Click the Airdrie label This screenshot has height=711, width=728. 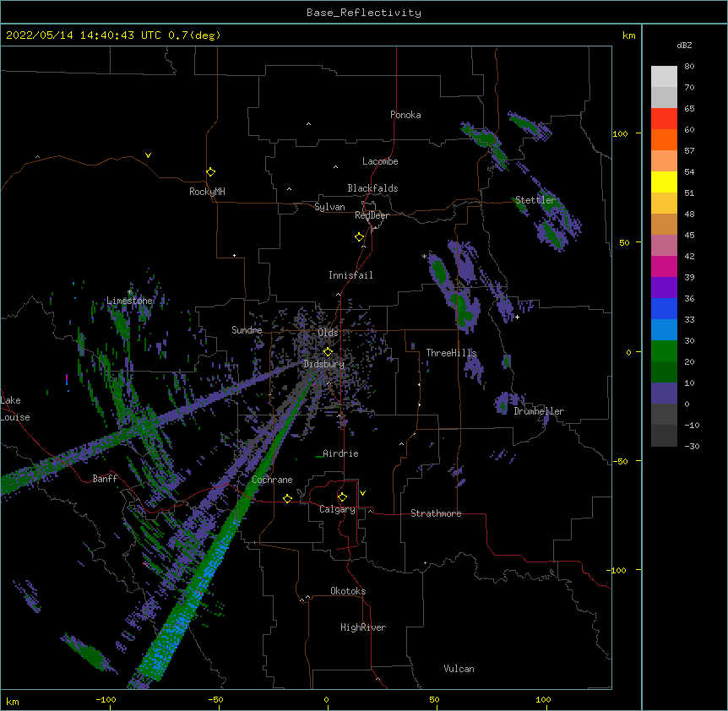pos(340,453)
